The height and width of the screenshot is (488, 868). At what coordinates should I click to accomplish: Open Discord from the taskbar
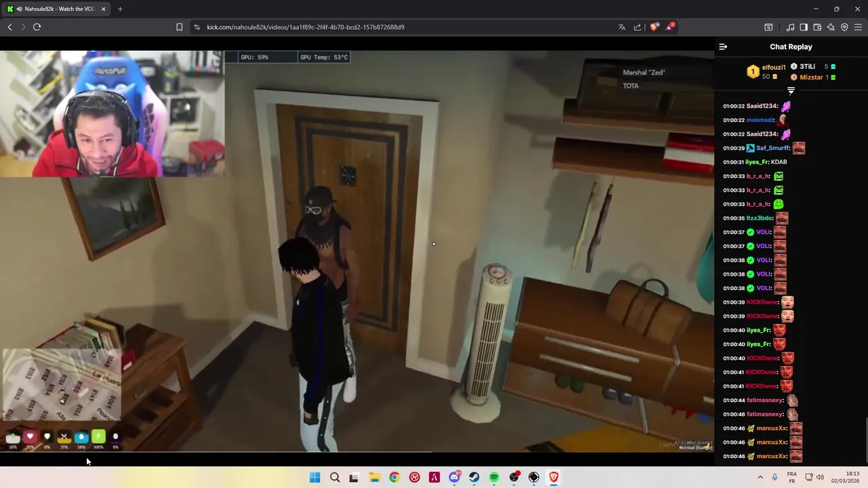tap(454, 478)
